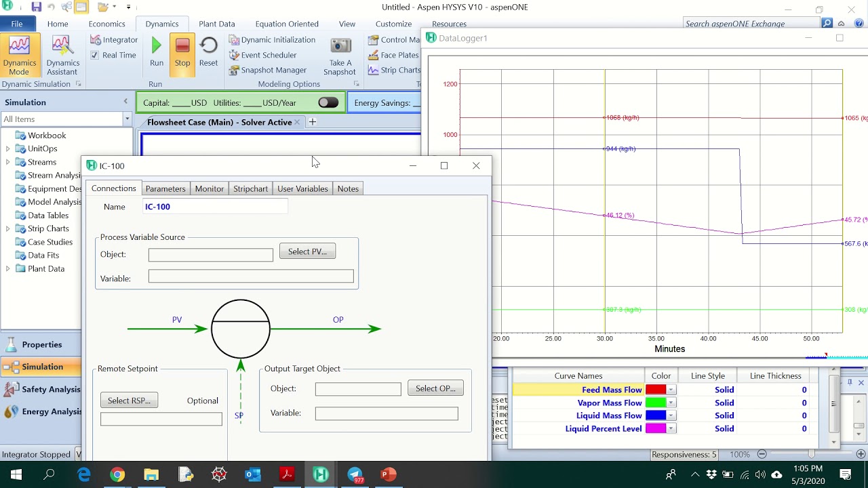
Task: Open the Event Scheduler
Action: click(262, 55)
